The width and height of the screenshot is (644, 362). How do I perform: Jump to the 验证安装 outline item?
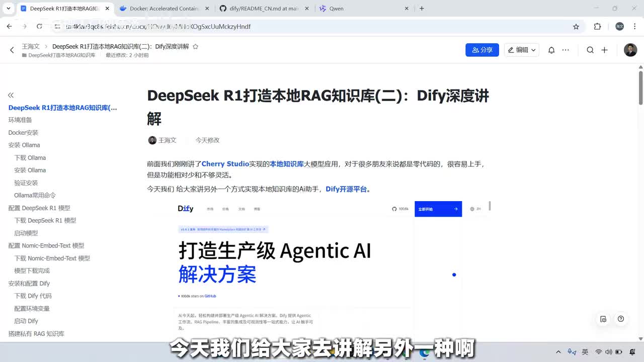[x=26, y=183]
